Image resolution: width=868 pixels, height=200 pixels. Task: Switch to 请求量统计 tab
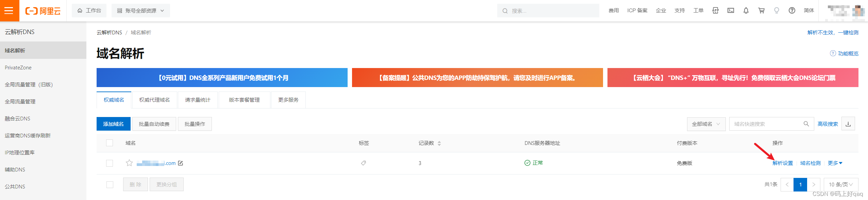(x=198, y=100)
